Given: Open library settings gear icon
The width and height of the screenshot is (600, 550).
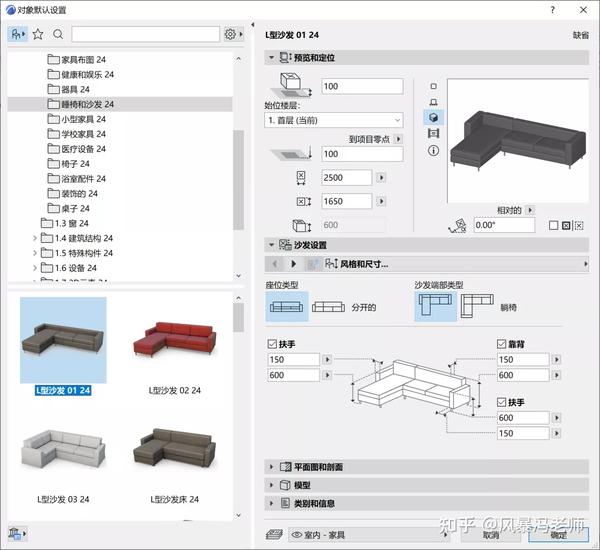Looking at the screenshot, I should pos(230,34).
